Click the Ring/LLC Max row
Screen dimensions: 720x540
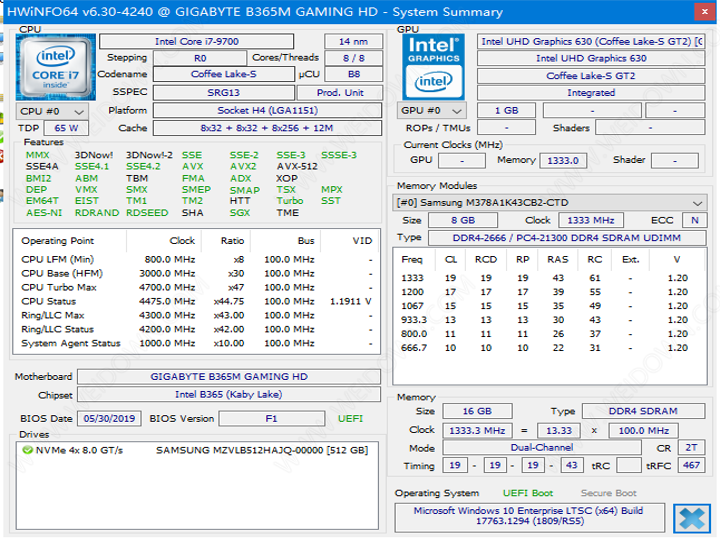click(196, 315)
